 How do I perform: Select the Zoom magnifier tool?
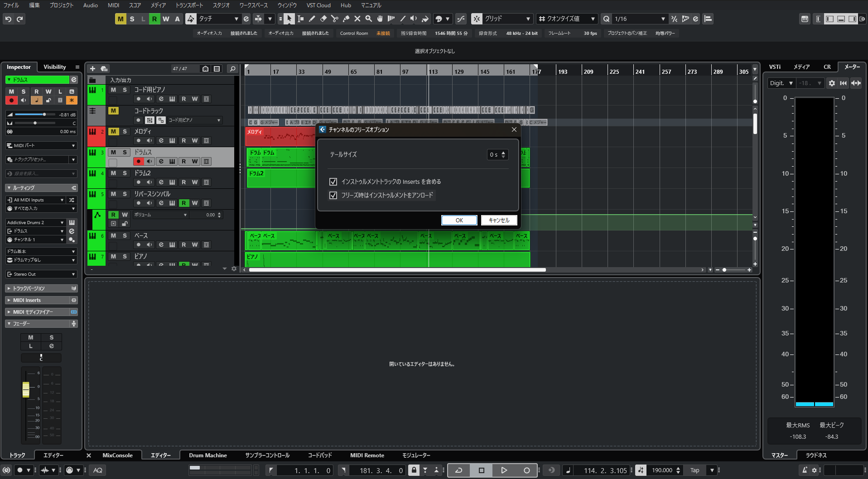tap(368, 19)
